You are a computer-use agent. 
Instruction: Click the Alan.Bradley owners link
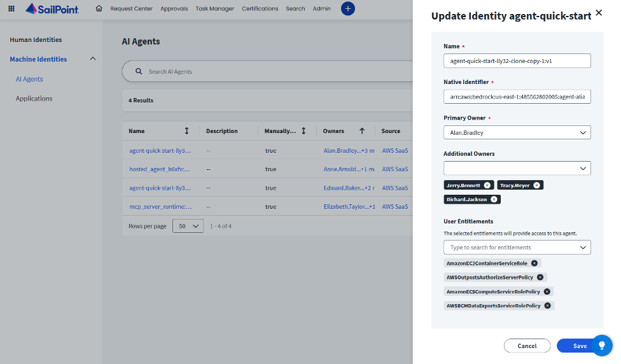point(349,151)
